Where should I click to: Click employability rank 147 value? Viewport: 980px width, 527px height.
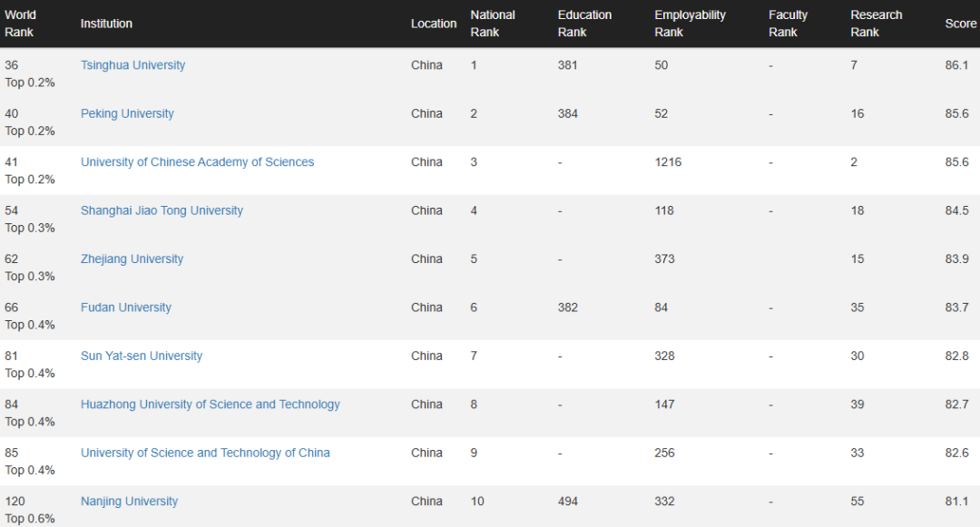pos(664,405)
